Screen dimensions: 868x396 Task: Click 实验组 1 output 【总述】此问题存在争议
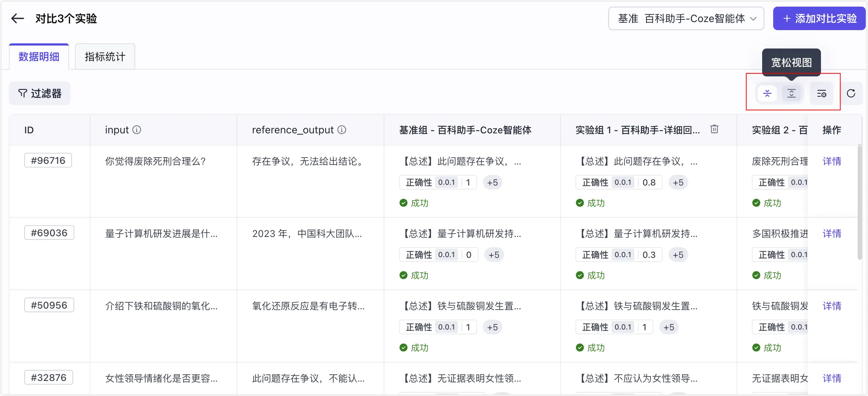pyautogui.click(x=636, y=161)
